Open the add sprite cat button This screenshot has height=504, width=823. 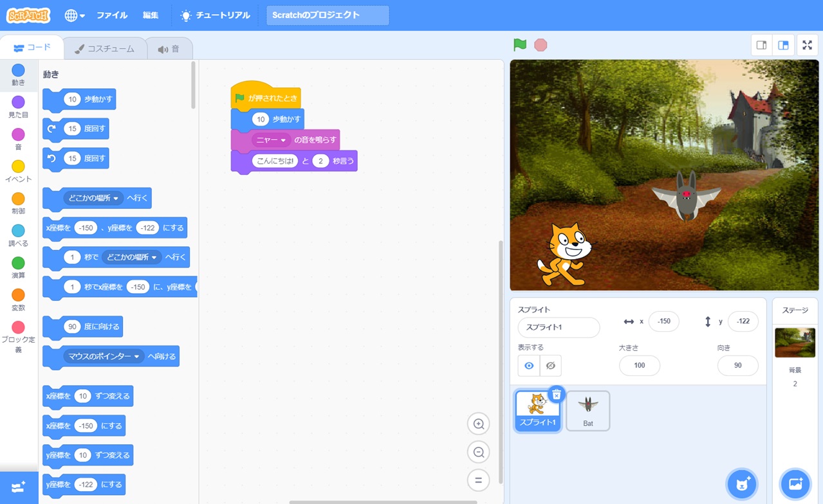[741, 484]
